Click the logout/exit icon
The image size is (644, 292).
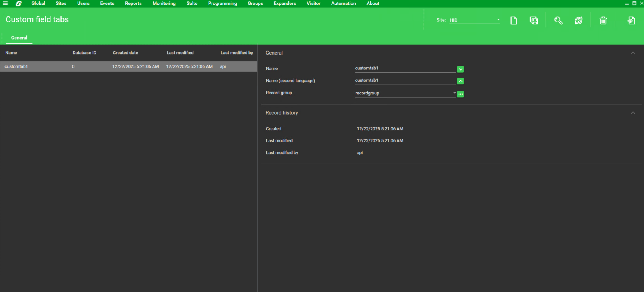click(x=631, y=21)
